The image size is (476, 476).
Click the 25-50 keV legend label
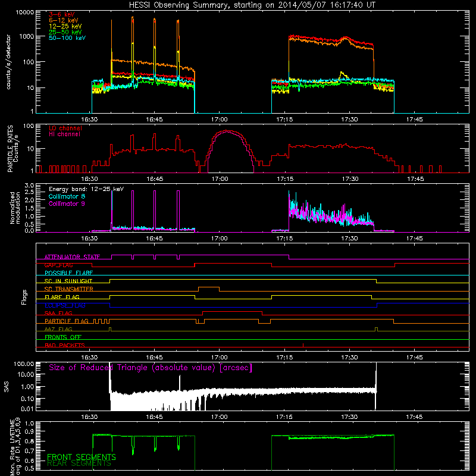point(65,32)
